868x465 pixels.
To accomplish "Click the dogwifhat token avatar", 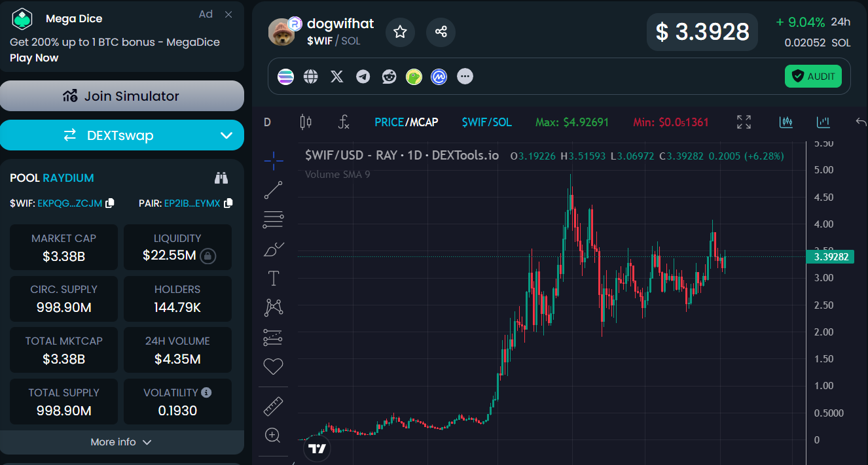I will pyautogui.click(x=282, y=32).
